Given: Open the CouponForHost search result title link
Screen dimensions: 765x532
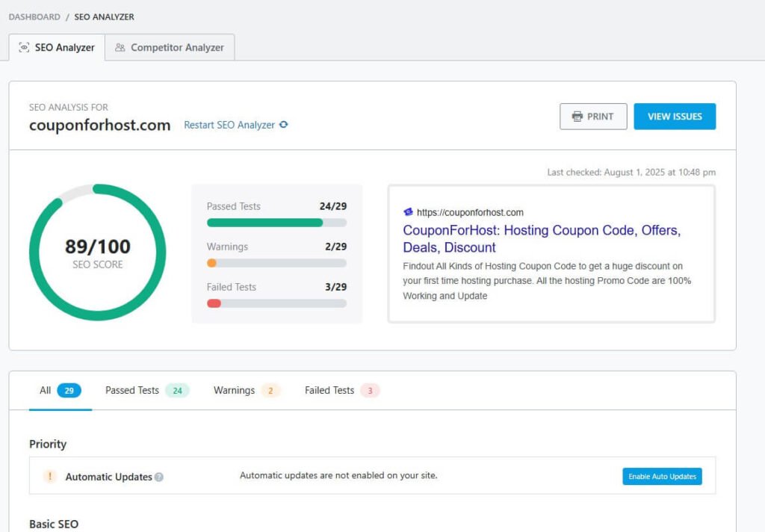Looking at the screenshot, I should (542, 238).
